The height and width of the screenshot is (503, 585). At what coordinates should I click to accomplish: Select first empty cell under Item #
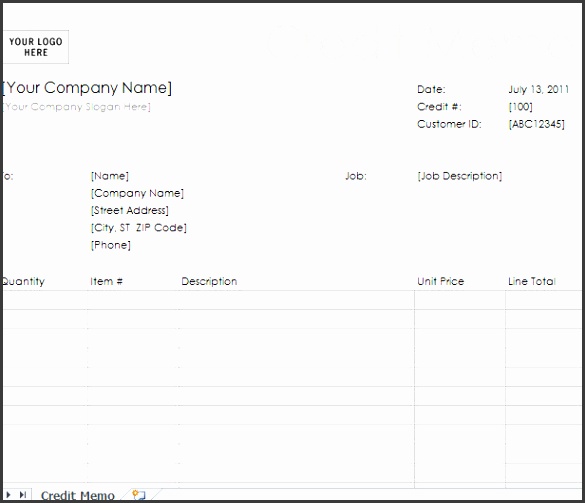(133, 300)
